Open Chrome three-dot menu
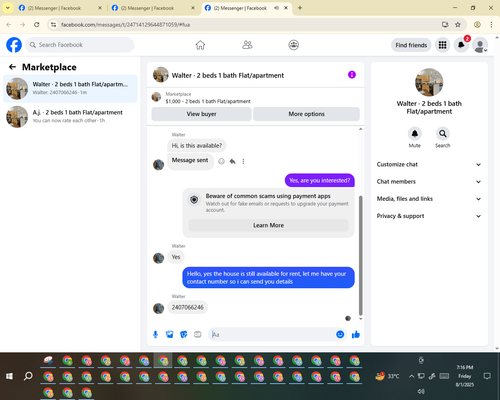The height and width of the screenshot is (400, 500). pos(491,25)
